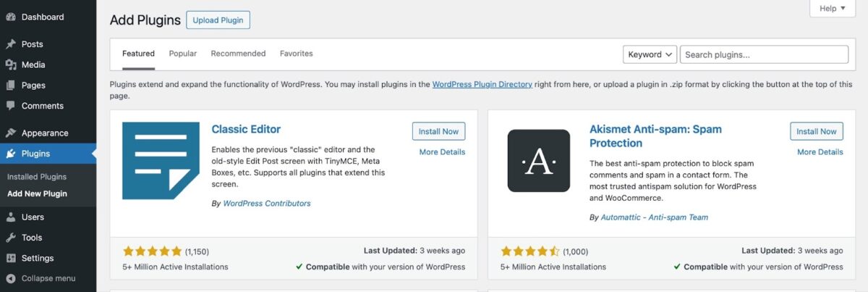Viewport: 868px width, 292px height.
Task: Open the Favorites tab
Action: tap(297, 54)
